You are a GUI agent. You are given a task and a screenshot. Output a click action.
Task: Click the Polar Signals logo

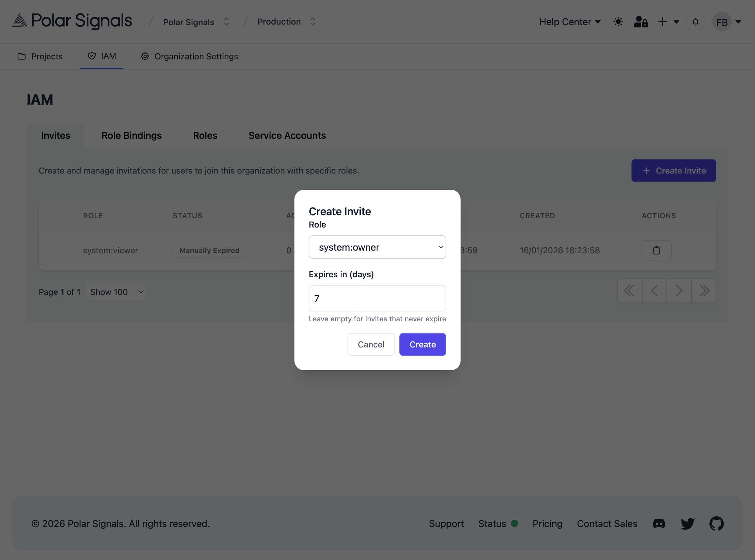72,21
